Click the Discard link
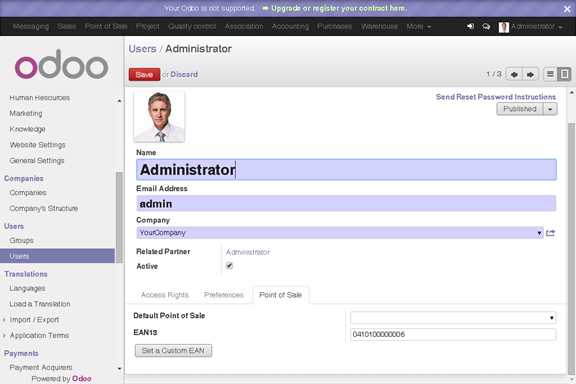The height and width of the screenshot is (384, 576). pos(184,75)
